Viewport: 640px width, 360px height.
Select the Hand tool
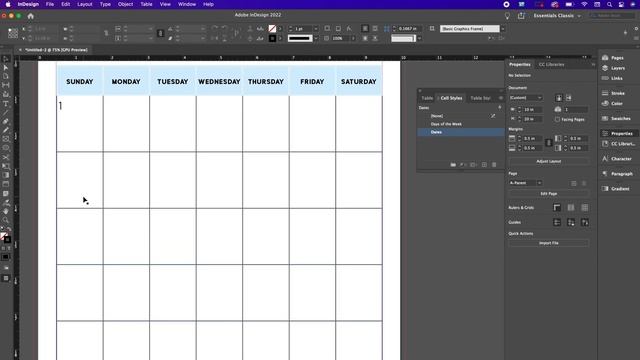click(x=6, y=211)
